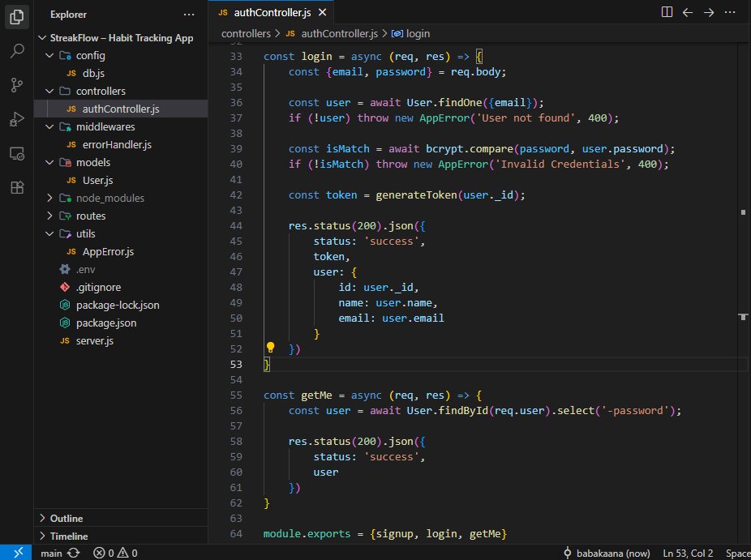Open db.js in the file tree

[x=121, y=73]
